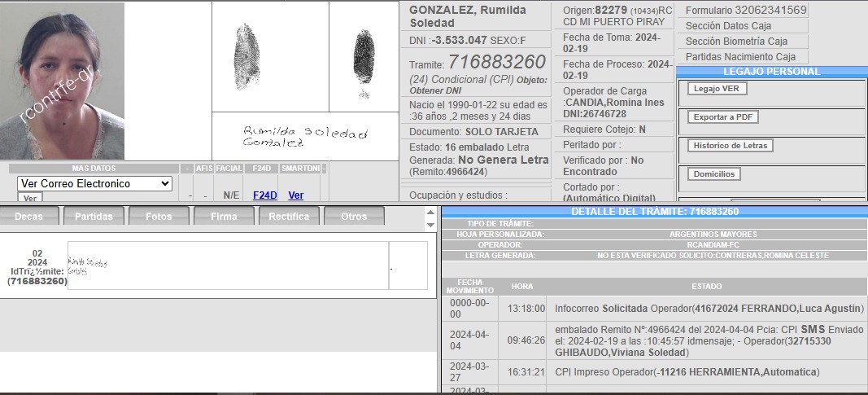Switch to the Decas tab

(28, 217)
